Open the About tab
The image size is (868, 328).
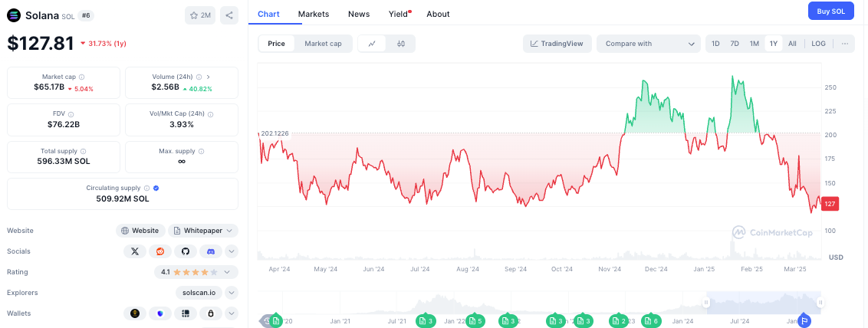(x=438, y=15)
